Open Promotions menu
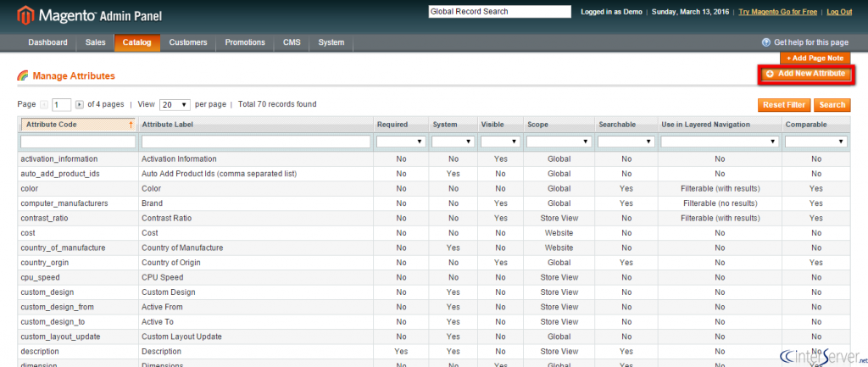868x367 pixels. pos(245,42)
